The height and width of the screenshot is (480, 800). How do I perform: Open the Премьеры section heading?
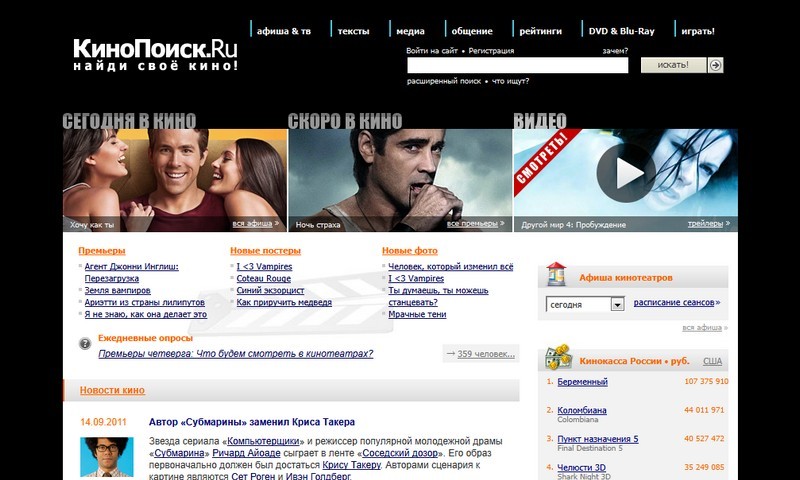(x=102, y=250)
